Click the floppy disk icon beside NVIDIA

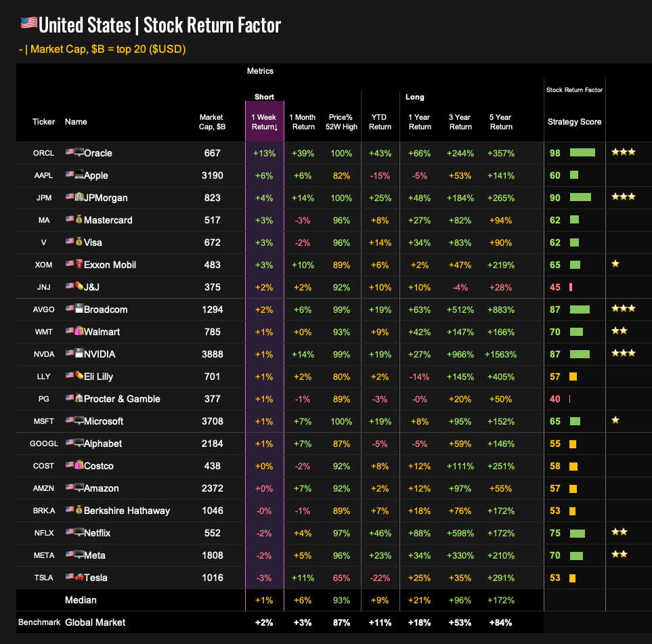79,353
